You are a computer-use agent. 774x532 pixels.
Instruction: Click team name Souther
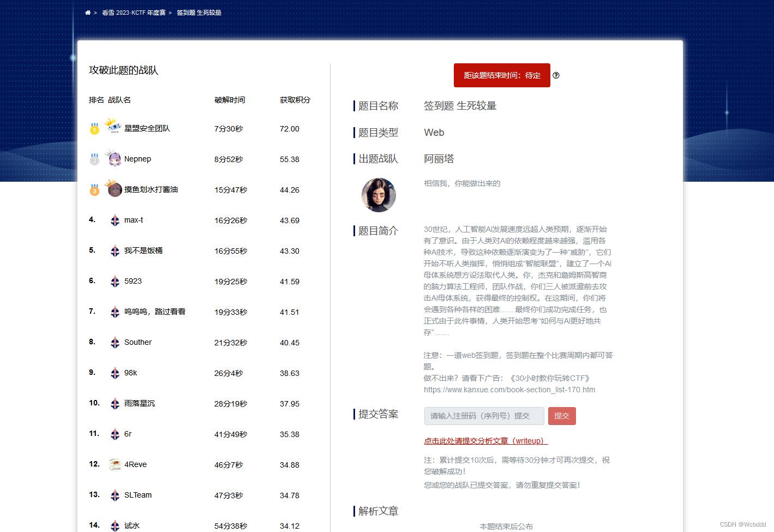pos(138,342)
